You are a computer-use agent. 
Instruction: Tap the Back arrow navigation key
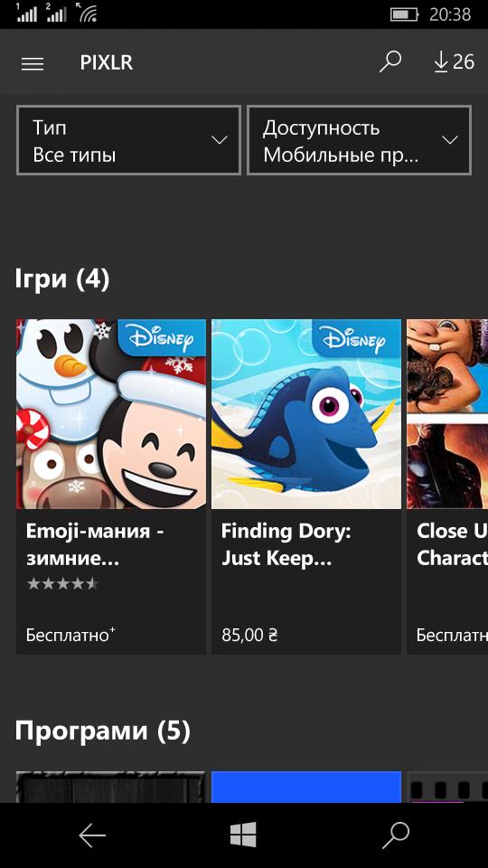(92, 835)
